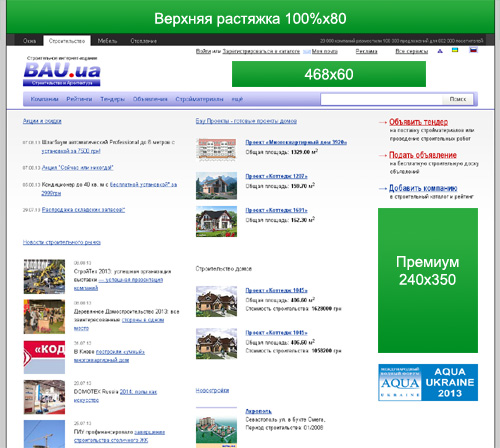Click the BAU.ua logo
Viewport: 500px width, 448px height.
pyautogui.click(x=62, y=72)
